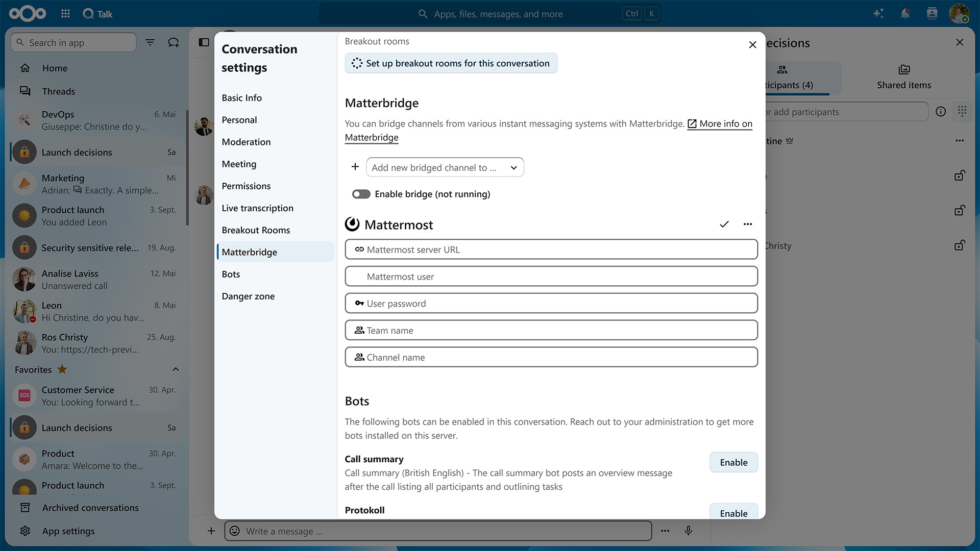This screenshot has height=551, width=980.
Task: Confirm Mattermost bridge with checkmark icon
Action: click(x=724, y=224)
